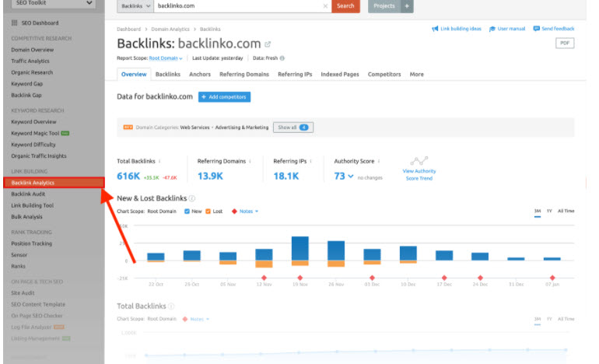Click the 19 Nov tall blue bar

click(299, 249)
